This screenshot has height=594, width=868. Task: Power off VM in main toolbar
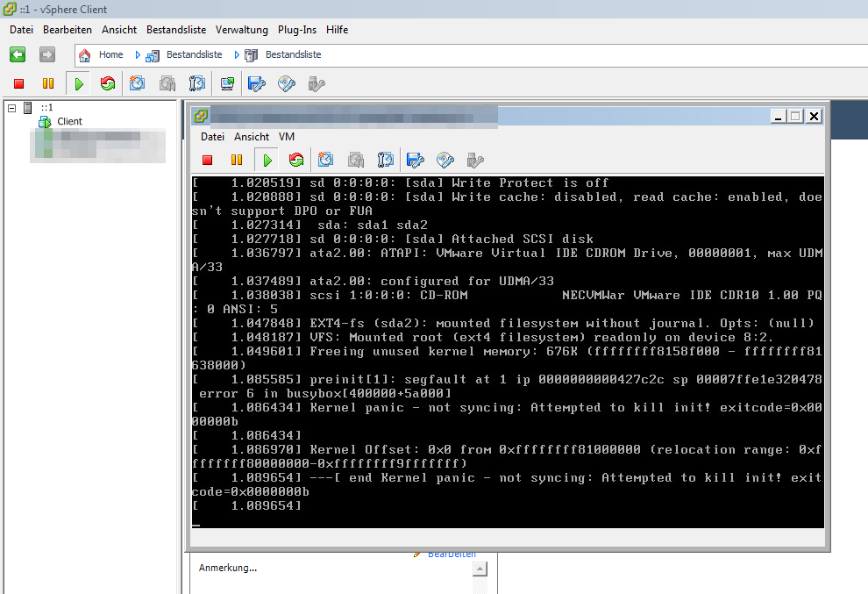18,83
